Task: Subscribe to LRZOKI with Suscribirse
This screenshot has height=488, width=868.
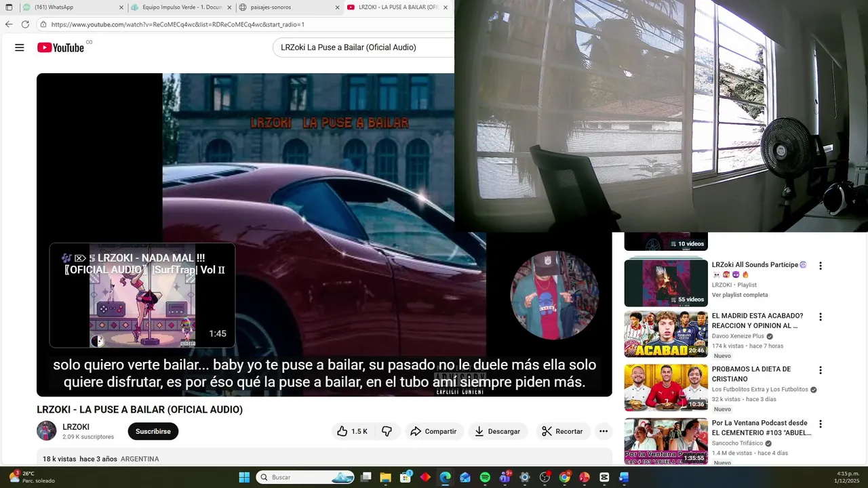Action: coord(153,431)
